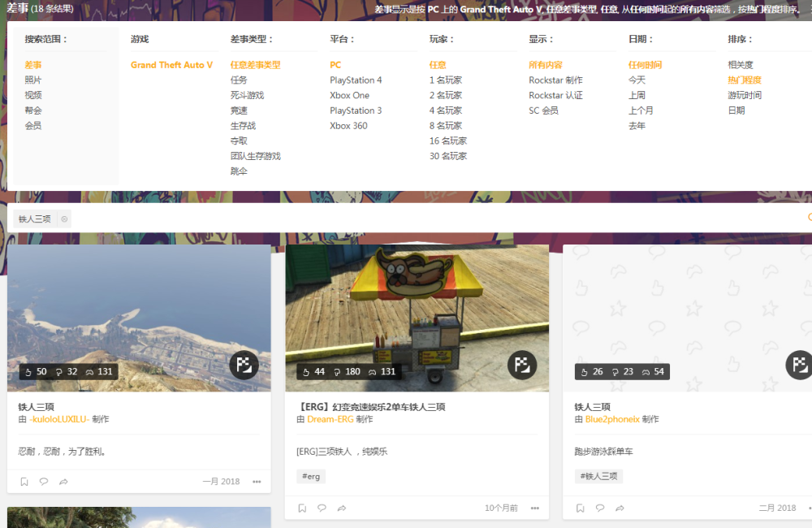
Task: Choose the 竞速 job type
Action: tap(239, 110)
